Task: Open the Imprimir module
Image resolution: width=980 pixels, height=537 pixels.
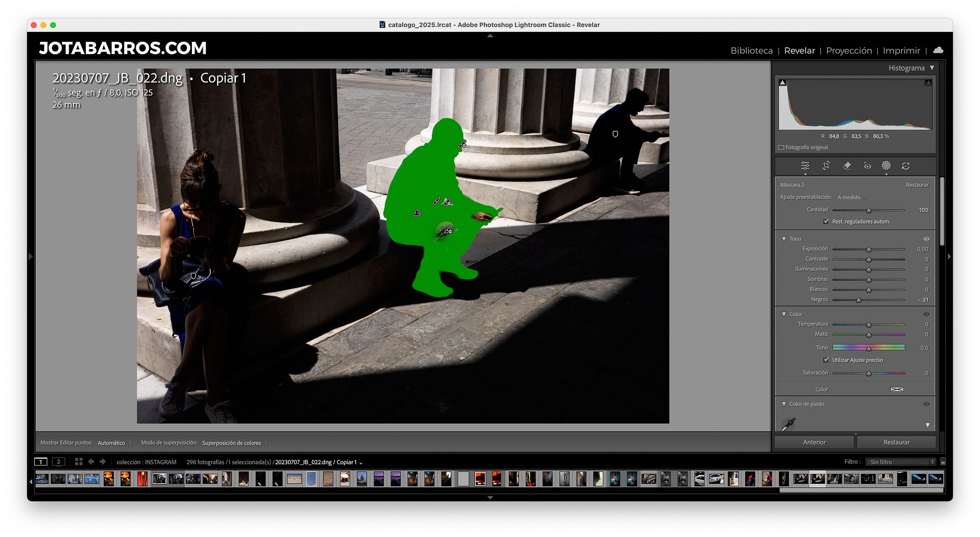Action: click(901, 50)
